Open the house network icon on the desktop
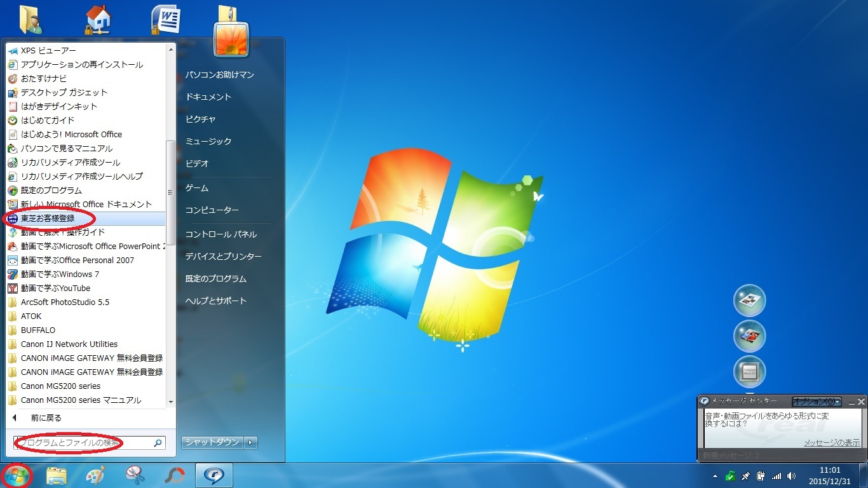The image size is (868, 488). click(98, 19)
